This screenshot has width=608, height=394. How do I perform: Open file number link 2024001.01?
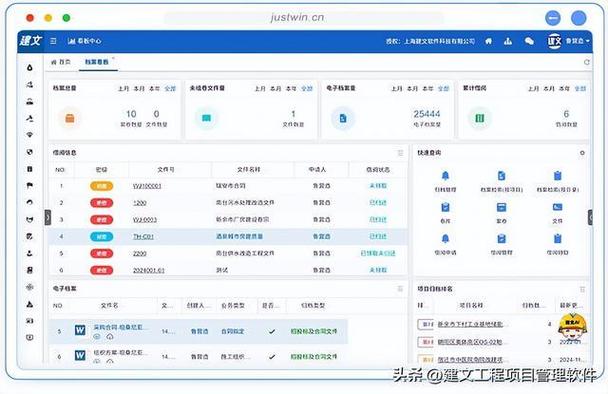(149, 270)
